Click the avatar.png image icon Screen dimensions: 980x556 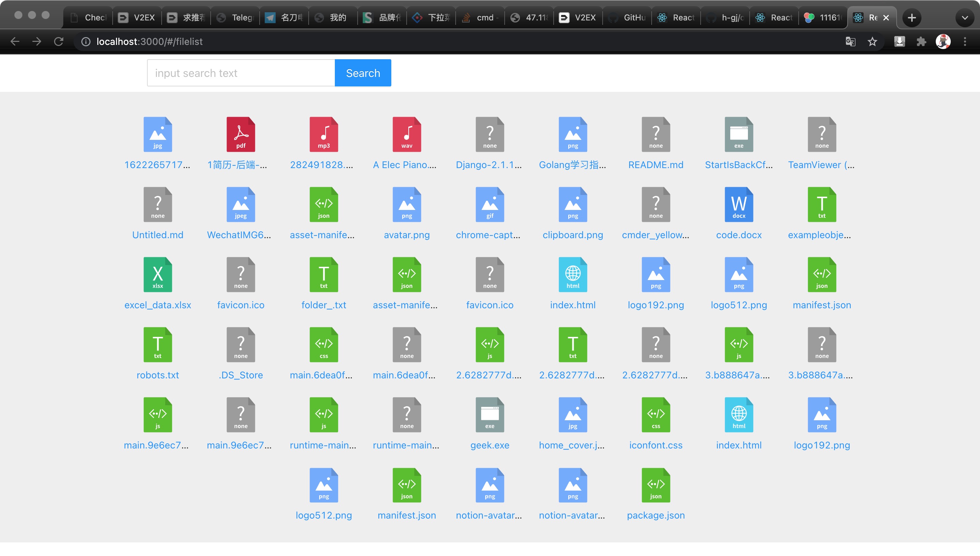point(407,204)
